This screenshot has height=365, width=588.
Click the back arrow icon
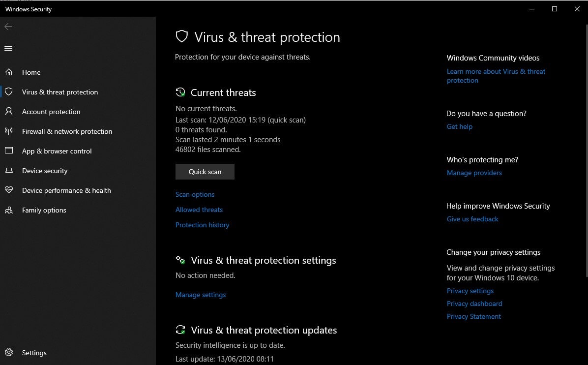[8, 27]
